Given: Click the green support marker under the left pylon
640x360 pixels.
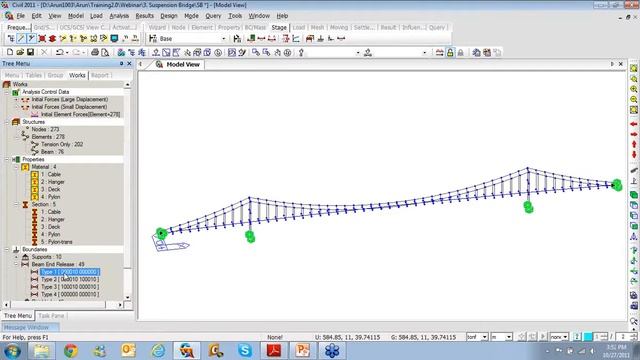Looking at the screenshot, I should point(250,236).
